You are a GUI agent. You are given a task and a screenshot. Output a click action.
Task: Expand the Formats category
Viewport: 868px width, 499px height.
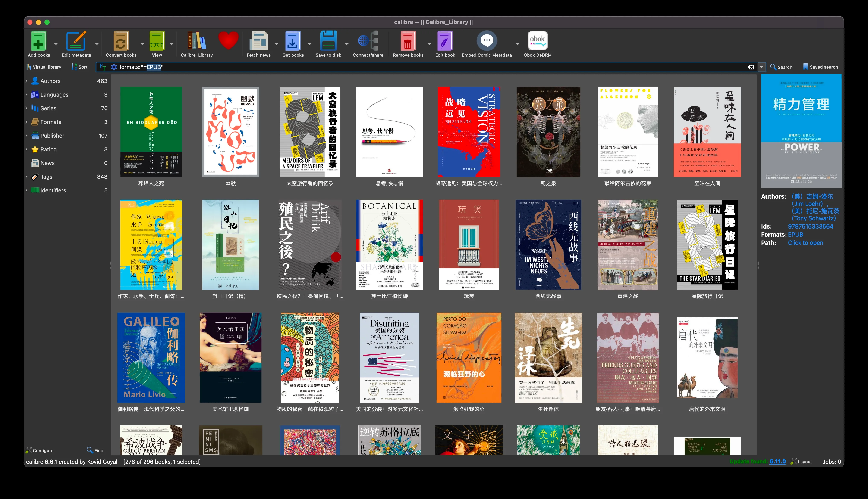click(x=26, y=122)
